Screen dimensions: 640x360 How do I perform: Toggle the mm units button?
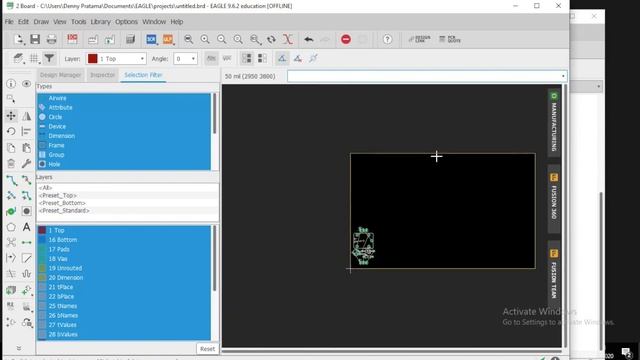pyautogui.click(x=211, y=58)
